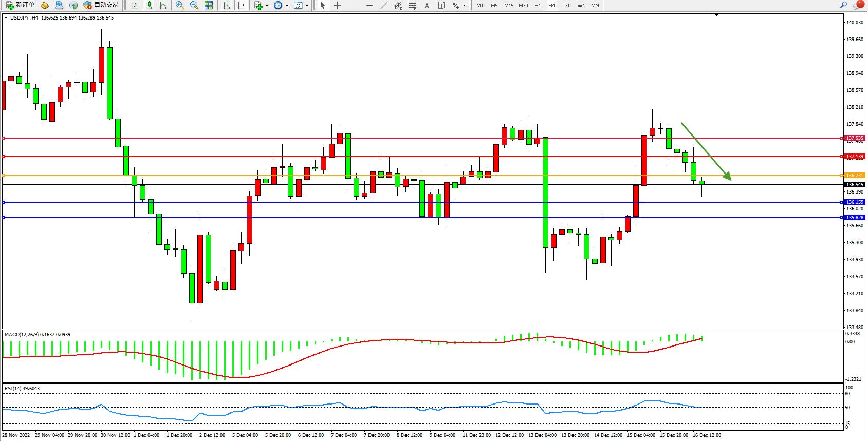868x442 pixels.
Task: Click the New Order (新订单) button
Action: pos(21,5)
